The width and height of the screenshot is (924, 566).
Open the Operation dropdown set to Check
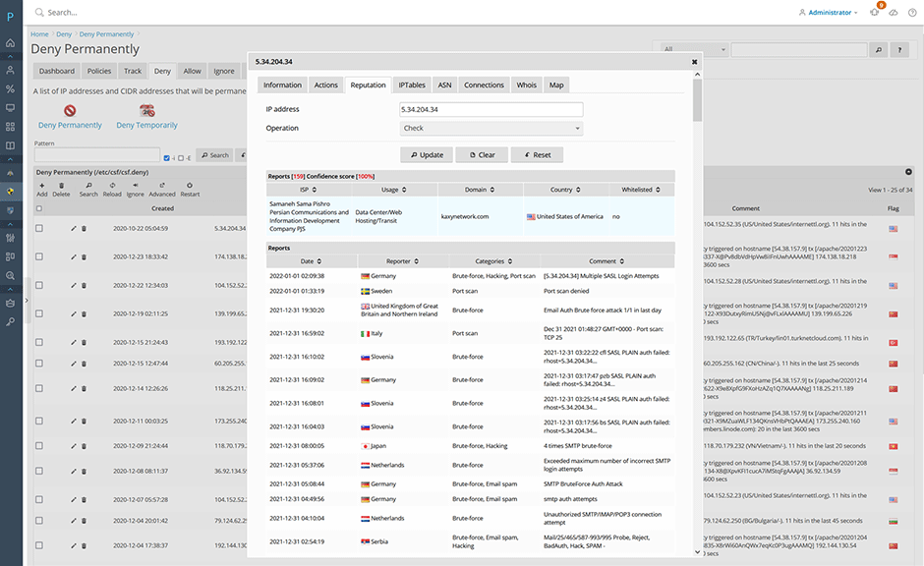[x=491, y=128]
